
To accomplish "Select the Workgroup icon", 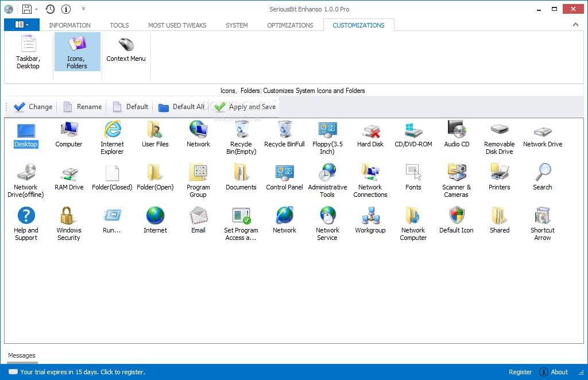I will [x=370, y=221].
